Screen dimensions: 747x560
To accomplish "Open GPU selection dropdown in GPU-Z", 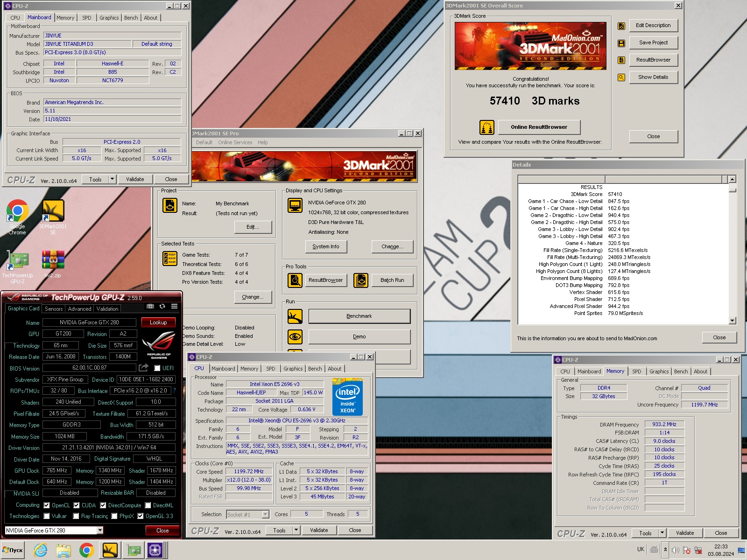I will point(100,530).
